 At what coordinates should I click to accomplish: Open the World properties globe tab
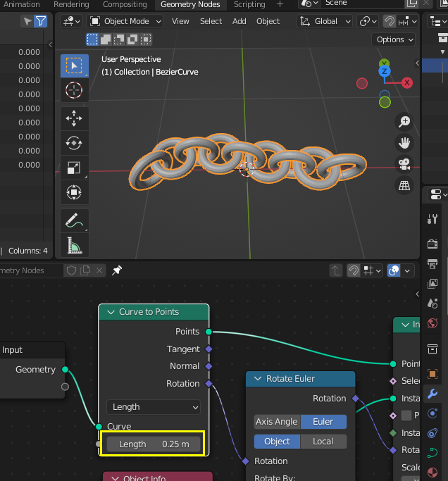click(x=433, y=323)
